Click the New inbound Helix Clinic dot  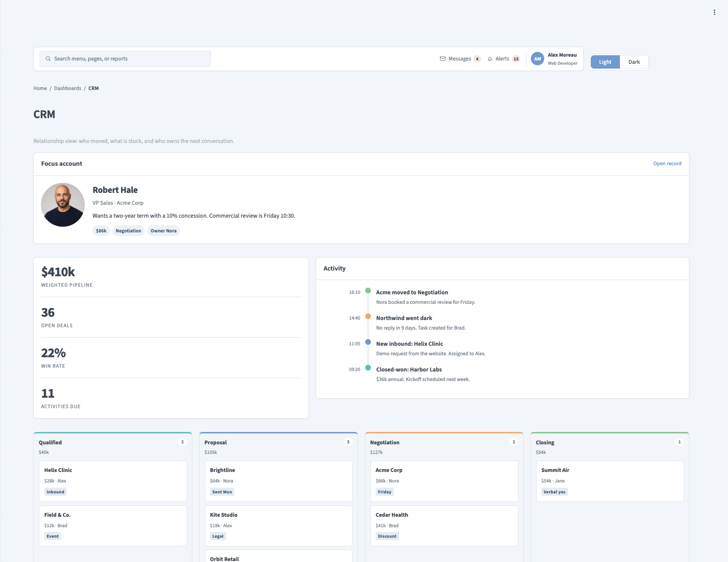click(x=368, y=342)
